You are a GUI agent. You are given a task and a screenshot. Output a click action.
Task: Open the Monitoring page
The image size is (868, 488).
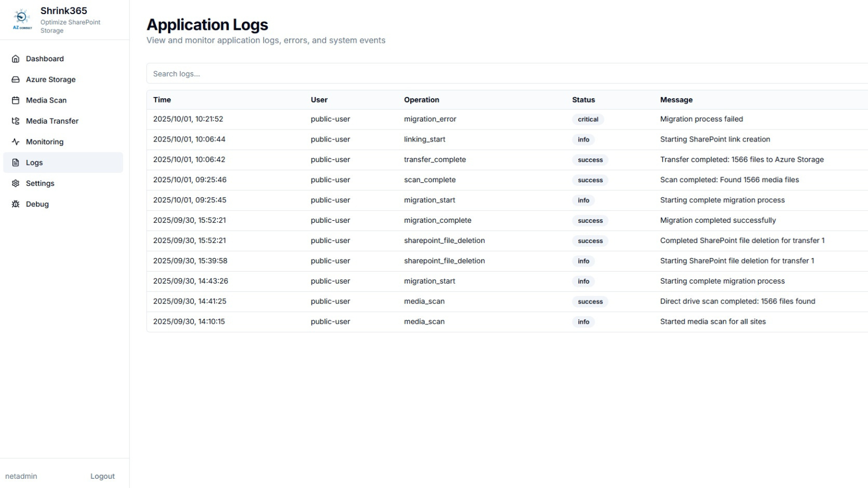(63, 142)
